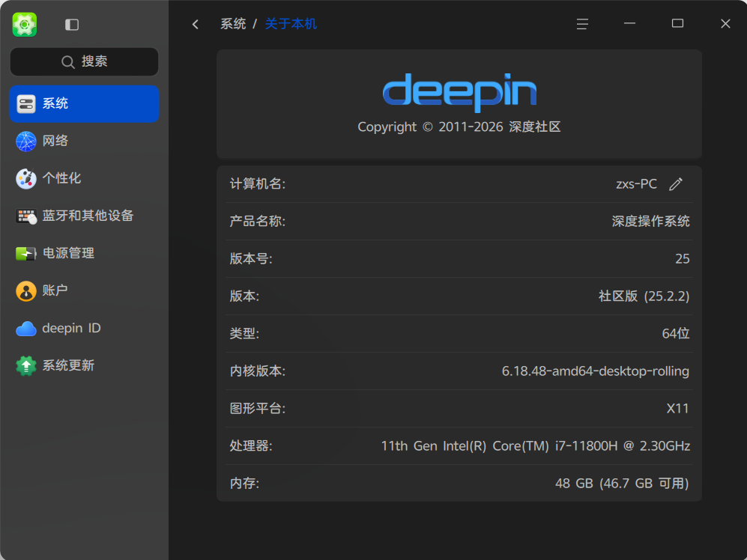Click the 关于本机 breadcrumb
Screen dimensions: 747x560
(291, 24)
